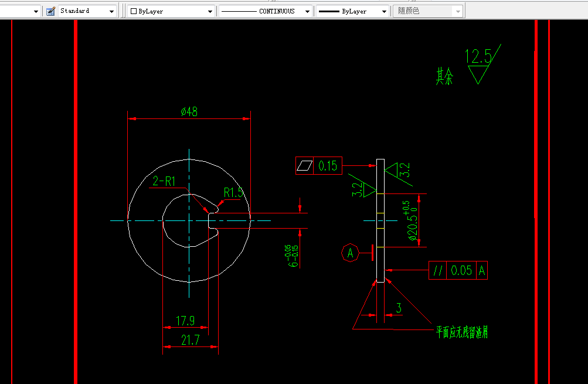Select the ø48 diameter dimension text
The height and width of the screenshot is (384, 588).
click(189, 111)
